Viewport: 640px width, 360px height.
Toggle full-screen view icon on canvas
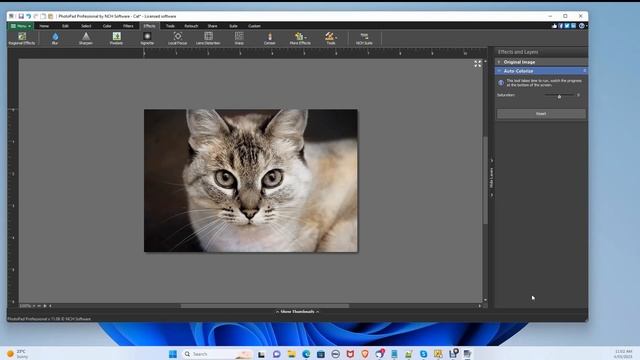[478, 64]
